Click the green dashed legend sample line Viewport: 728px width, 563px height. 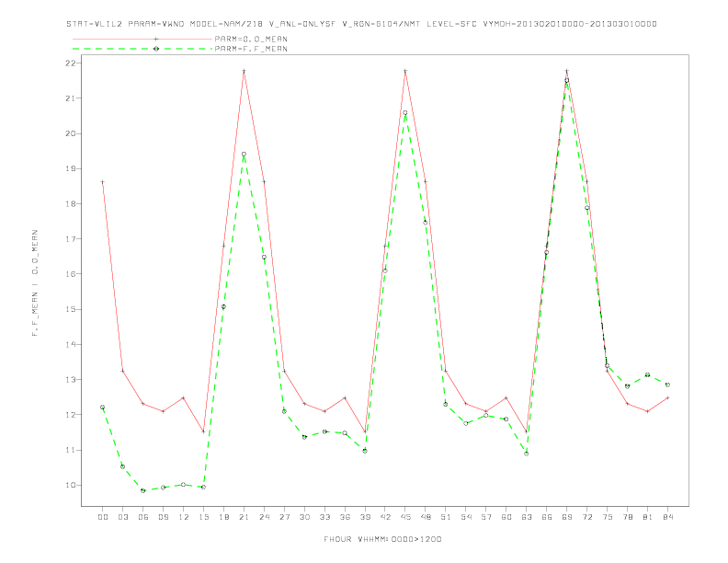click(142, 49)
